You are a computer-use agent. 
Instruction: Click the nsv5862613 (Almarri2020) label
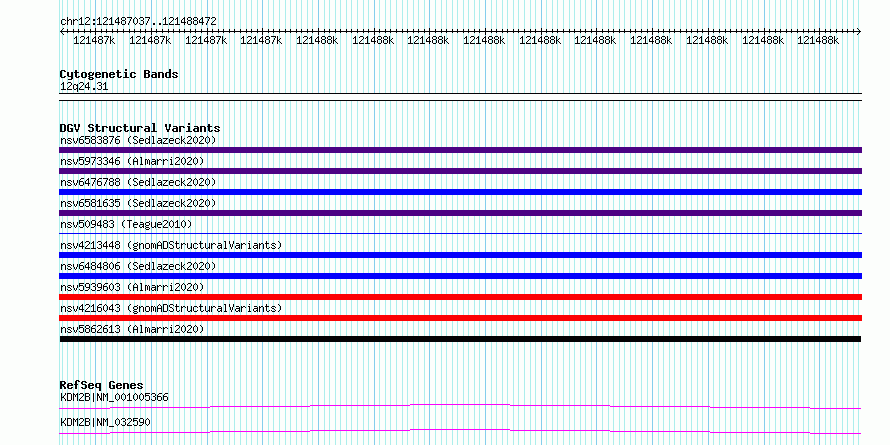(x=132, y=329)
